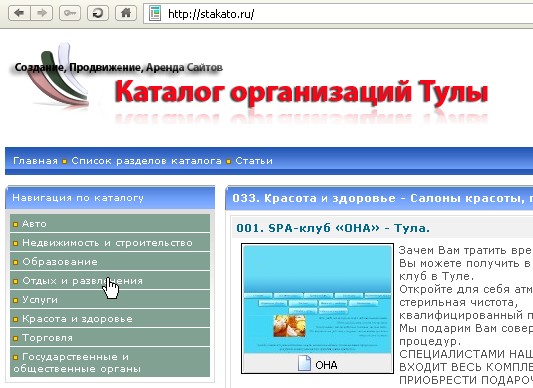Viewport: 533px width, 388px height.
Task: Click the document icon beside 'ОНА' caption
Action: tap(304, 363)
